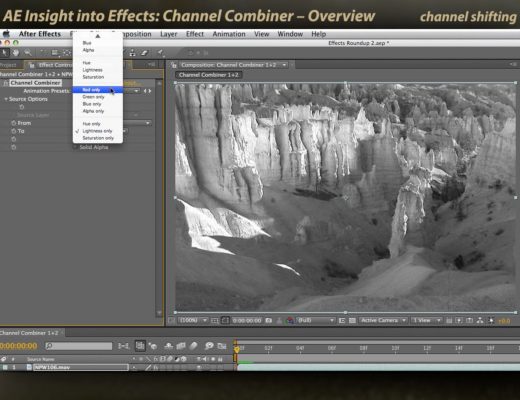Click the Reset Exposure icon
The width and height of the screenshot is (520, 400).
coord(491,320)
